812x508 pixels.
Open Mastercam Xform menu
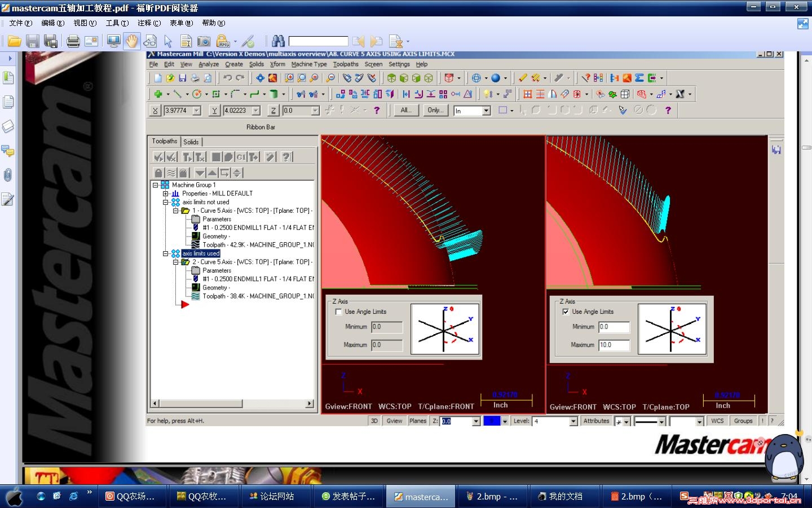click(x=277, y=64)
